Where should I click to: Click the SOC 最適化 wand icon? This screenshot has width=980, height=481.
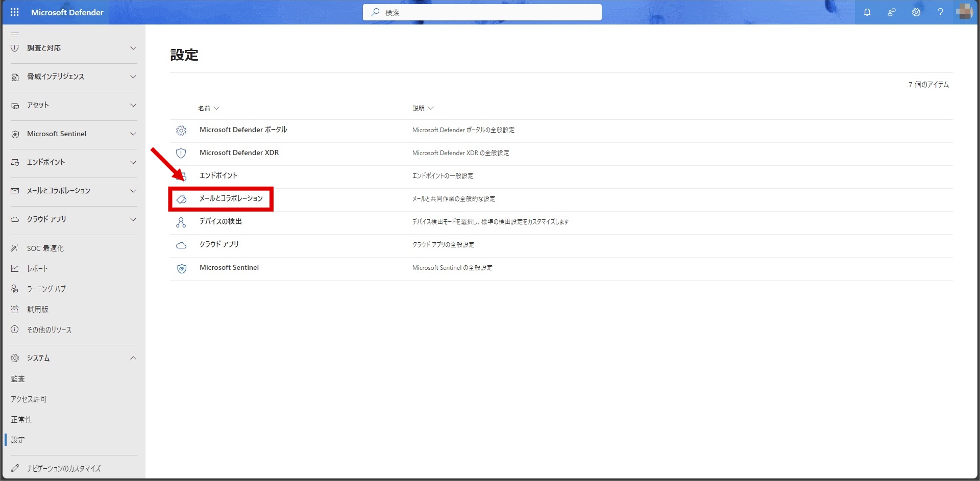coord(15,248)
